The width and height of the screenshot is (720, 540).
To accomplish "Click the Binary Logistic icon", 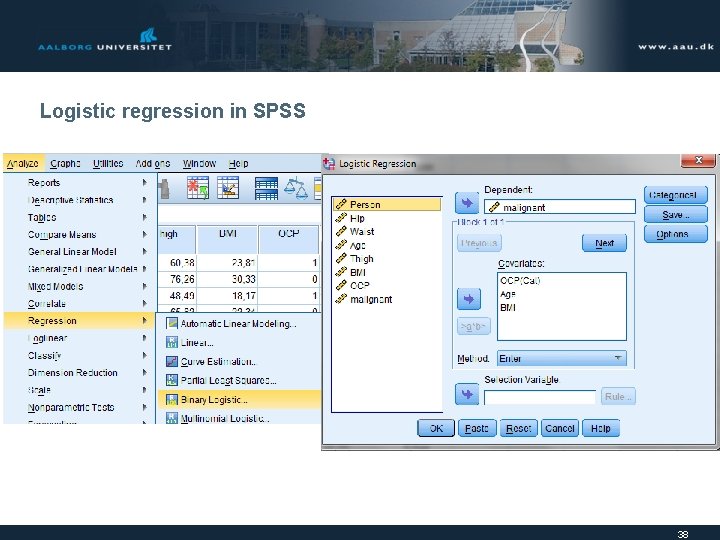I will coord(172,399).
